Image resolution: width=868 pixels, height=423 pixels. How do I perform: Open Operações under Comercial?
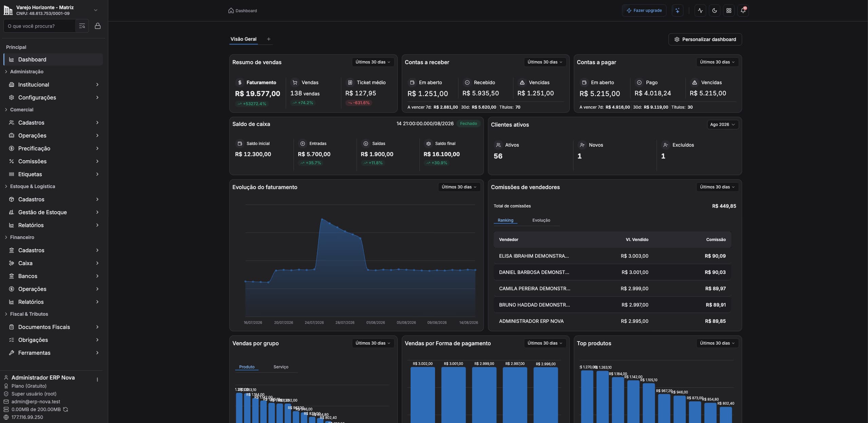pos(53,135)
